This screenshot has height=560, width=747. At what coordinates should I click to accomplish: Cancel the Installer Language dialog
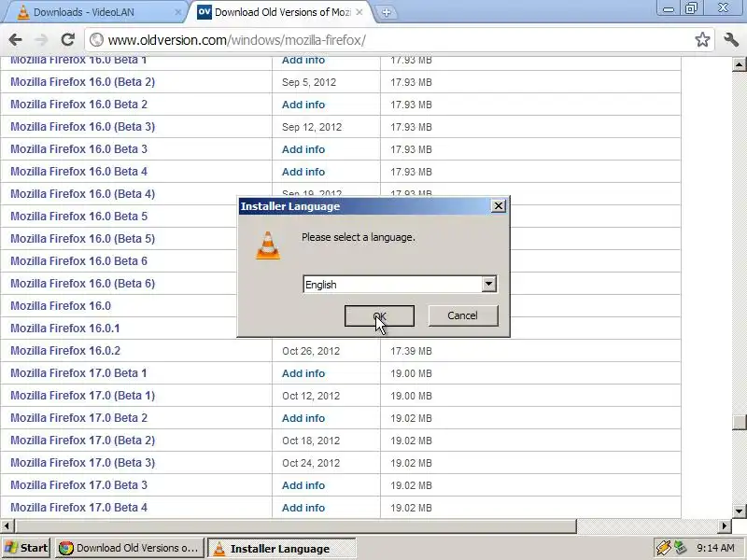coord(463,315)
